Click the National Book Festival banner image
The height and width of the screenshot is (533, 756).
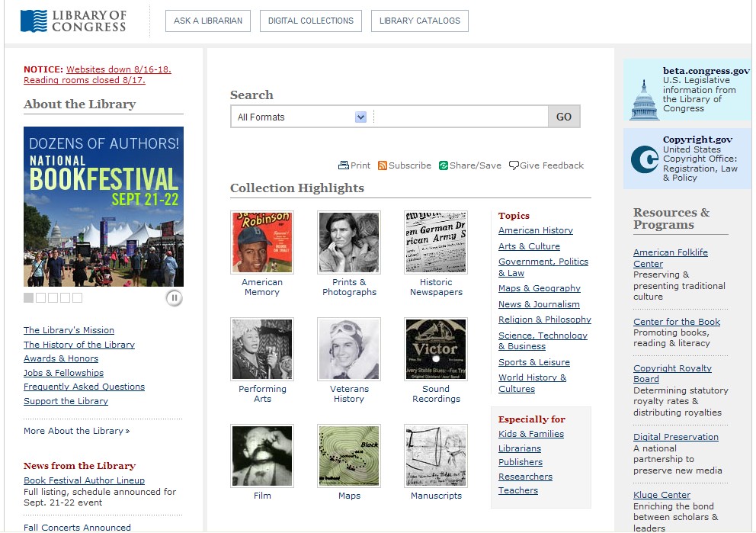tap(104, 207)
